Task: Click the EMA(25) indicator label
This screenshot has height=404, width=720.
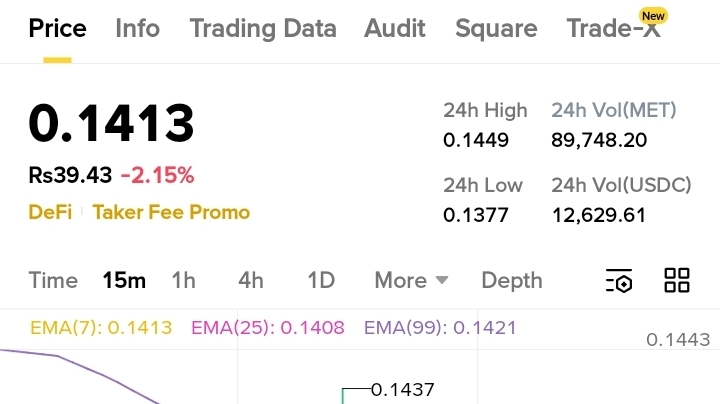Action: click(267, 328)
